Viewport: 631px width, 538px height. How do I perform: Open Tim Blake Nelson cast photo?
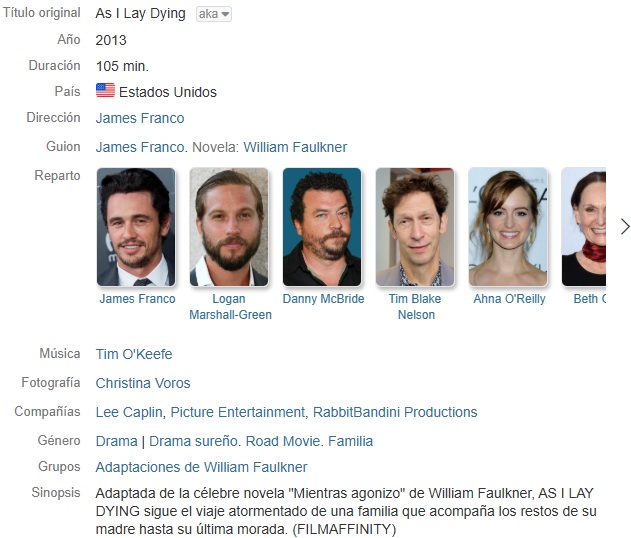[x=415, y=227]
